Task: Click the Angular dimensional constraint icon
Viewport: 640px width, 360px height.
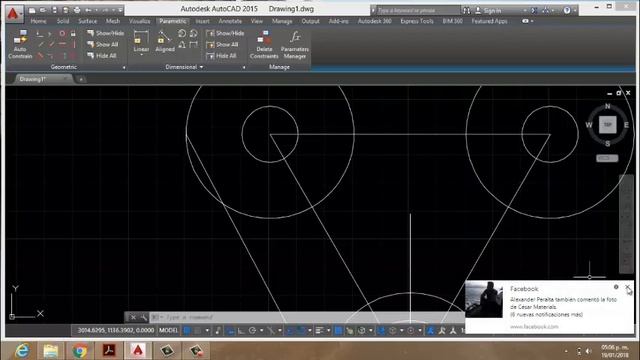Action: click(x=182, y=44)
